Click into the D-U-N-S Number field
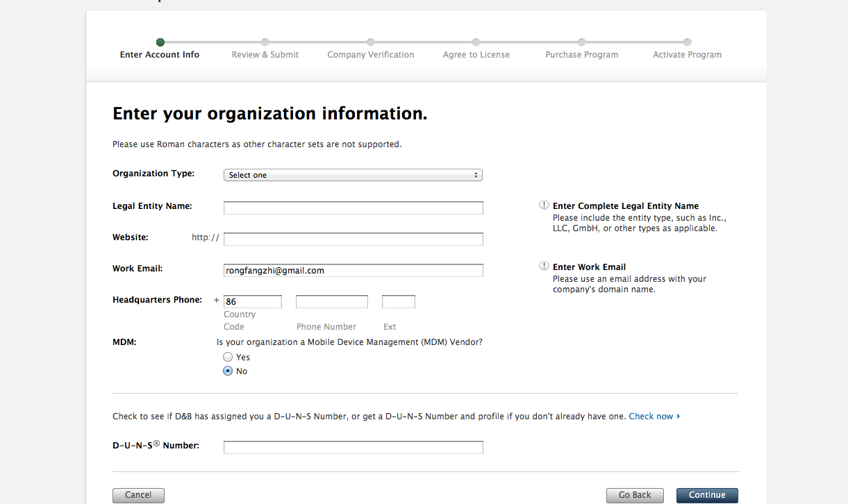This screenshot has width=848, height=504. (353, 448)
